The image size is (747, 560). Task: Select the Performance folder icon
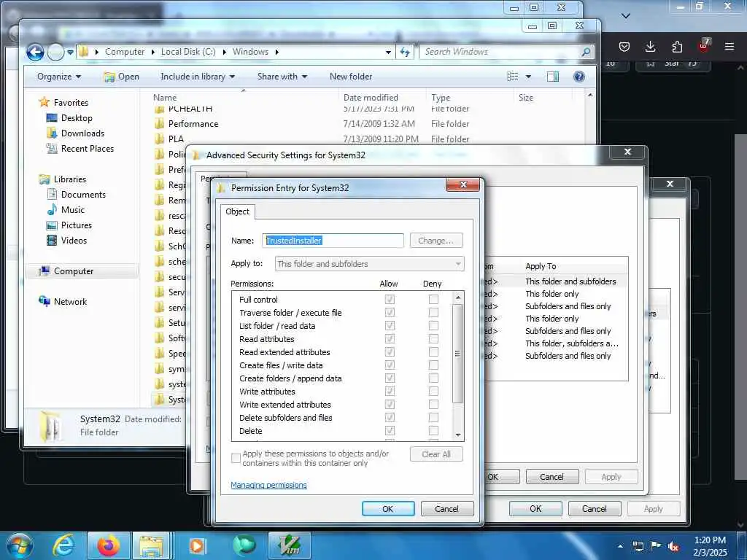point(160,124)
